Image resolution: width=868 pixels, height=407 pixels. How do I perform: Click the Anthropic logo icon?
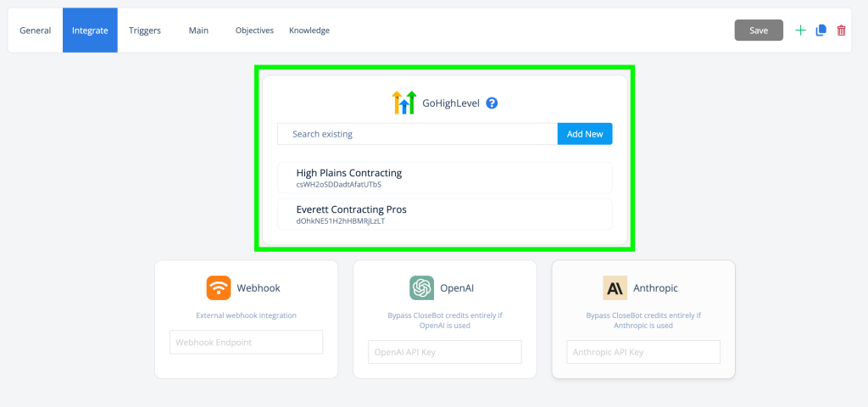point(615,288)
